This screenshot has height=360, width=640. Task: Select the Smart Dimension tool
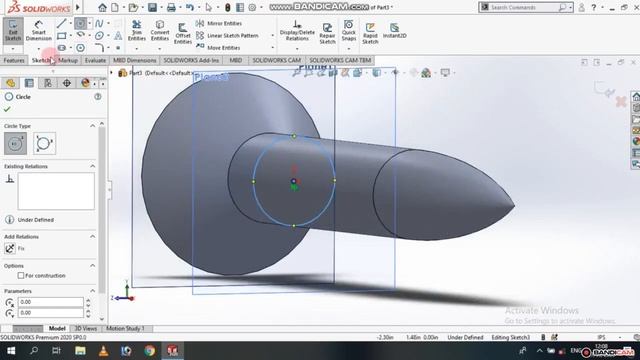pos(38,31)
